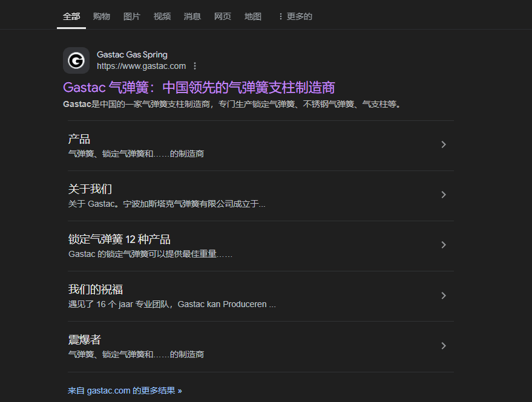This screenshot has width=532, height=402.
Task: Open 来自 gastac.com 的更多结果 link
Action: [x=125, y=391]
